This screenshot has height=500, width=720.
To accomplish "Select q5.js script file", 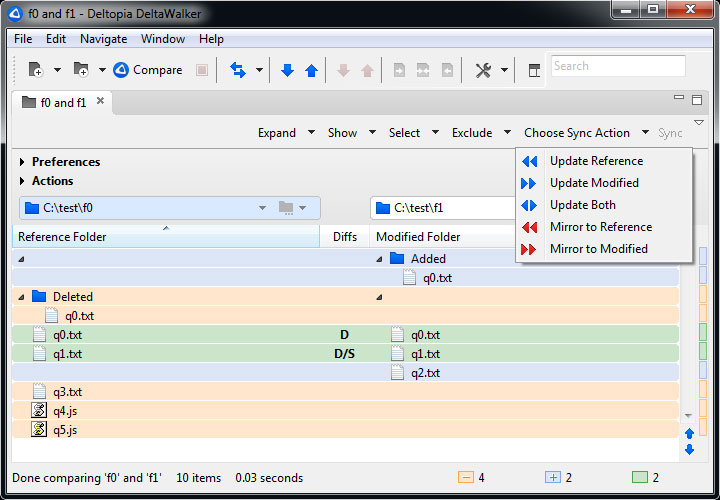I will point(65,430).
